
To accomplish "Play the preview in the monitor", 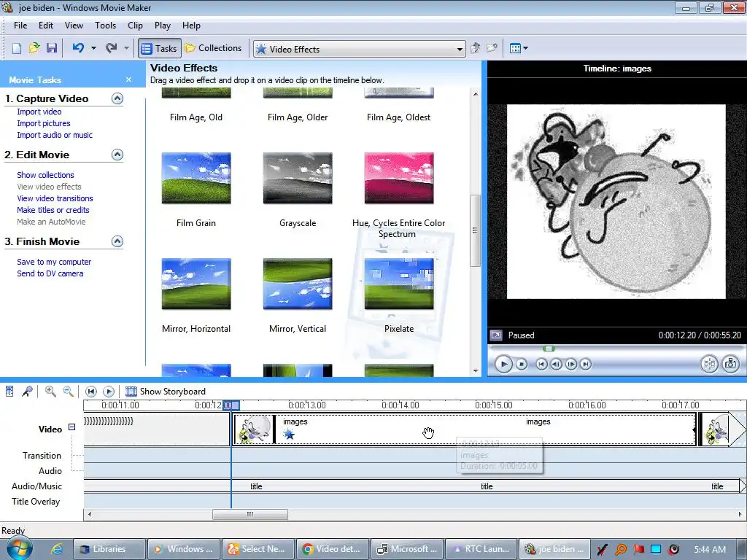I will [503, 365].
